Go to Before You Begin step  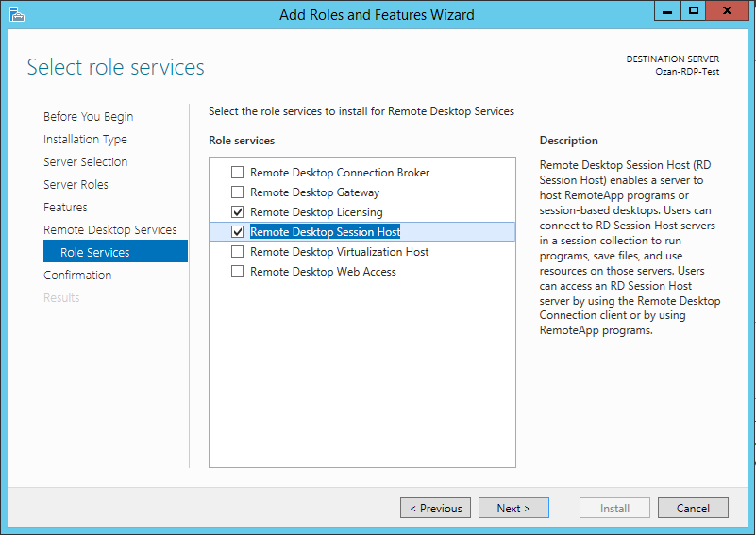[x=88, y=117]
